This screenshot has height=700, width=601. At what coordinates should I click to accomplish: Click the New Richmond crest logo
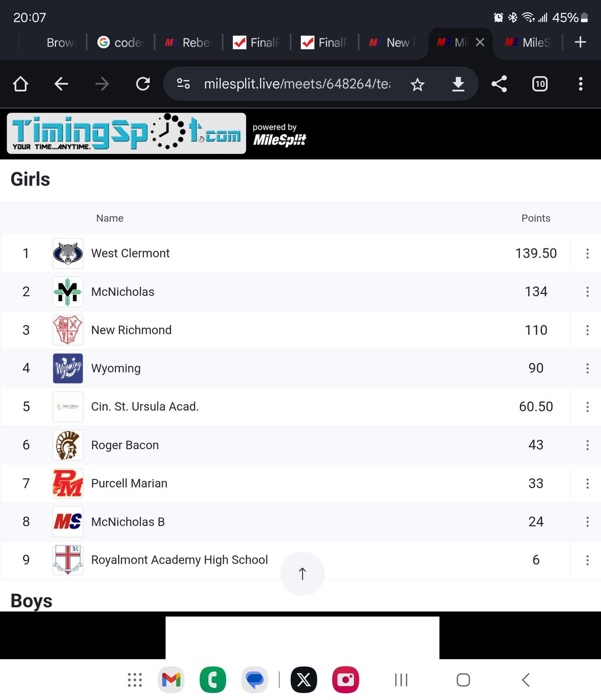coord(68,330)
